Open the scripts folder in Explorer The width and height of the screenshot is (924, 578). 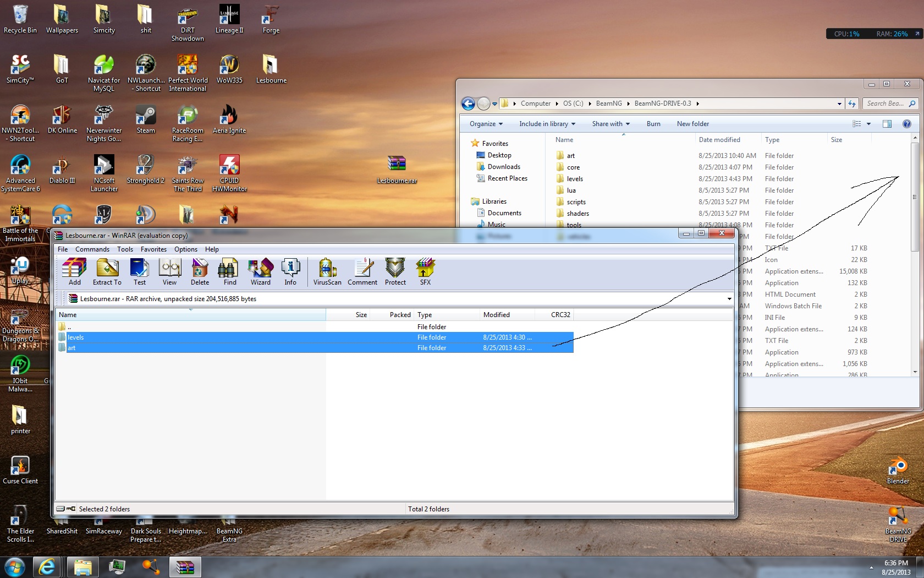[x=576, y=202]
